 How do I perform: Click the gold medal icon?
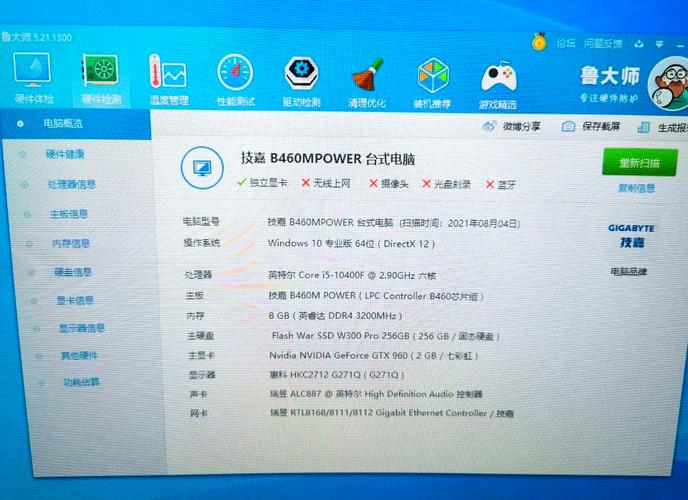[539, 42]
